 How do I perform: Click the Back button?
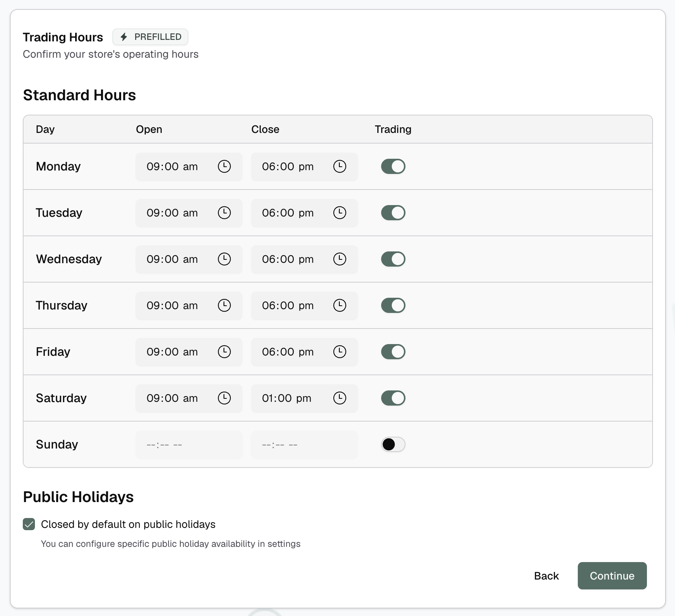pyautogui.click(x=547, y=576)
